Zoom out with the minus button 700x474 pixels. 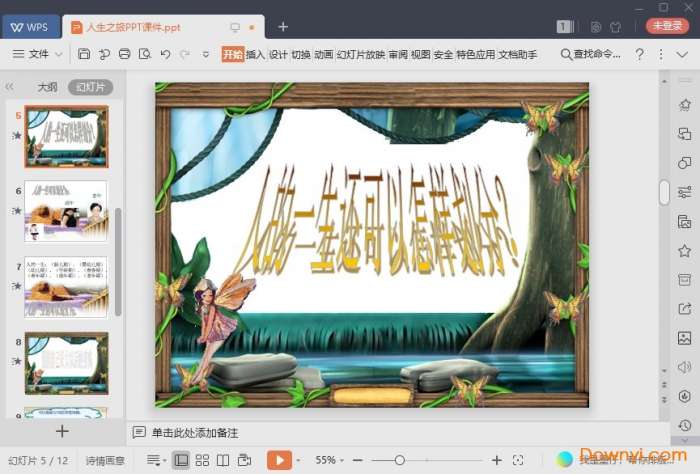358,460
